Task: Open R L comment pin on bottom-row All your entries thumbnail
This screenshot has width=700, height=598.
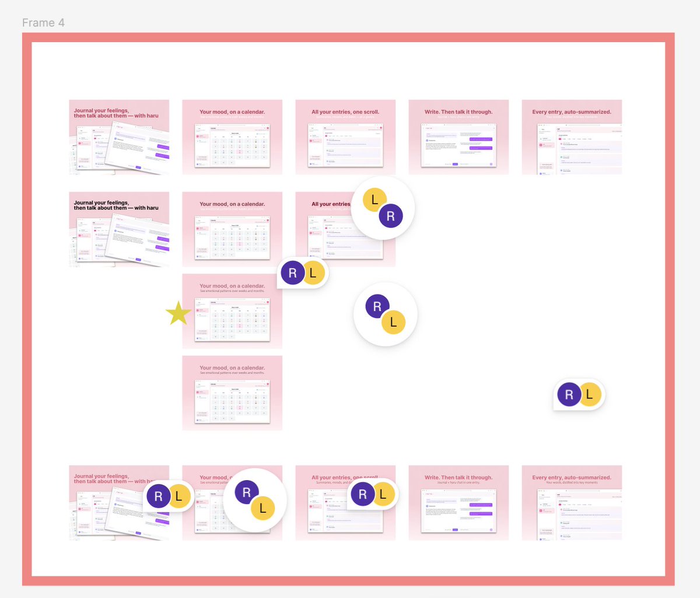Action: pyautogui.click(x=373, y=495)
